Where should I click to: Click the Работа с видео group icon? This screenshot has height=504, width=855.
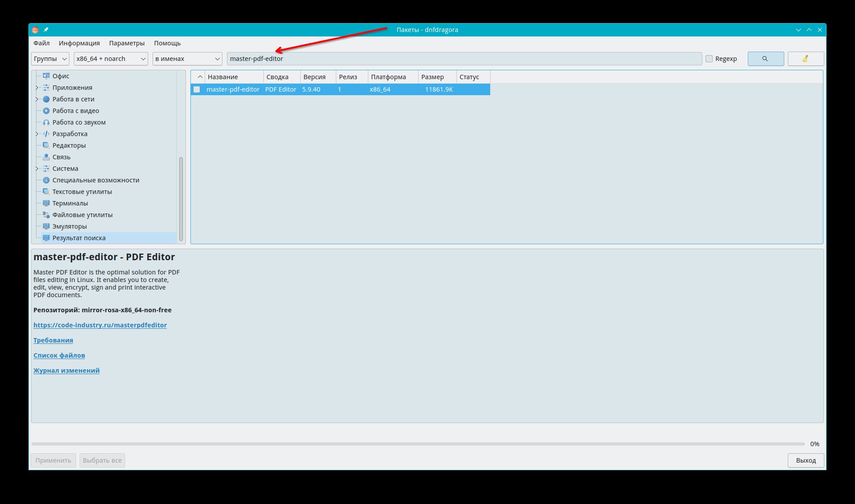pos(46,111)
